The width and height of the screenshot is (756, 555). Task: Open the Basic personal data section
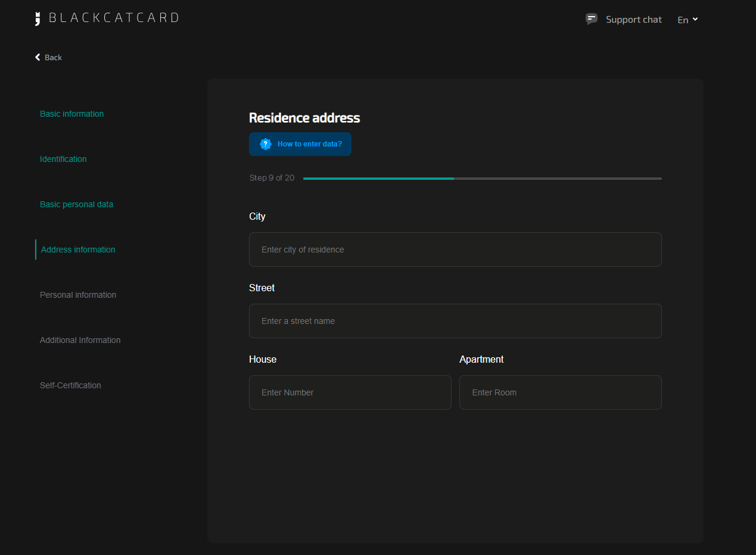76,204
